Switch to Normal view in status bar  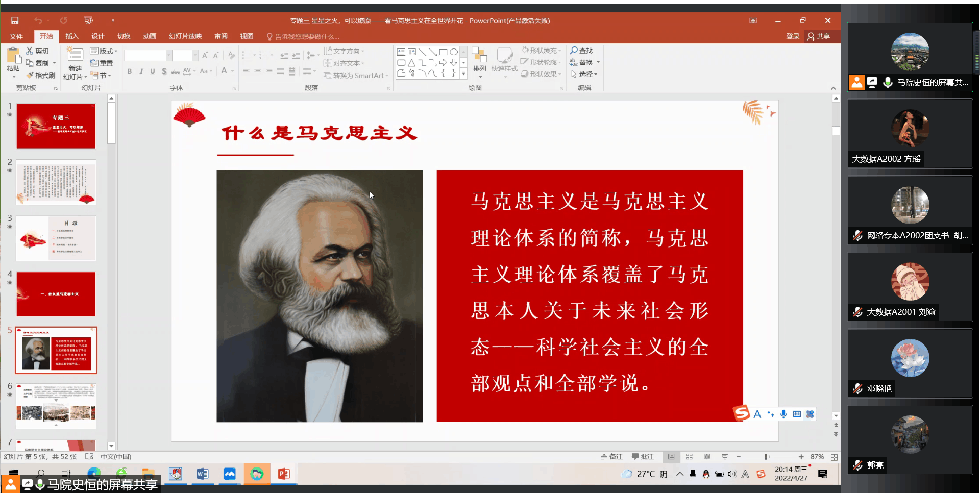[671, 457]
